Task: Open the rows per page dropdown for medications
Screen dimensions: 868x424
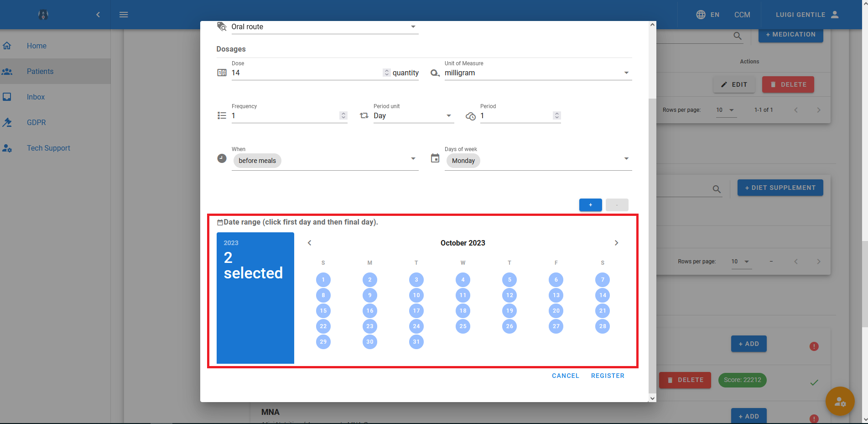Action: [726, 110]
